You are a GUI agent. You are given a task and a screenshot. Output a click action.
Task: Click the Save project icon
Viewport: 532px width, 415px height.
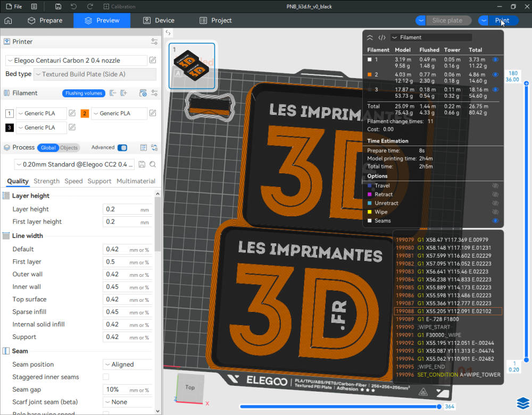coord(57,6)
